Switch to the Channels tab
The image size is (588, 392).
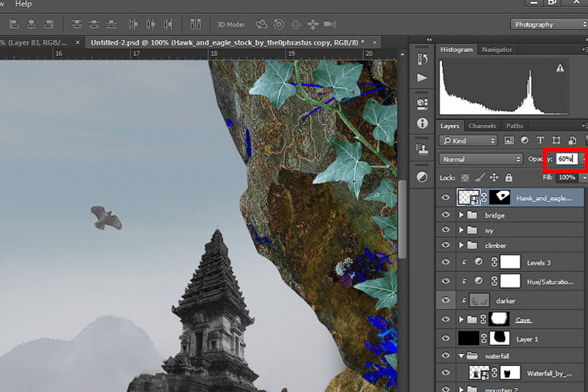point(483,126)
